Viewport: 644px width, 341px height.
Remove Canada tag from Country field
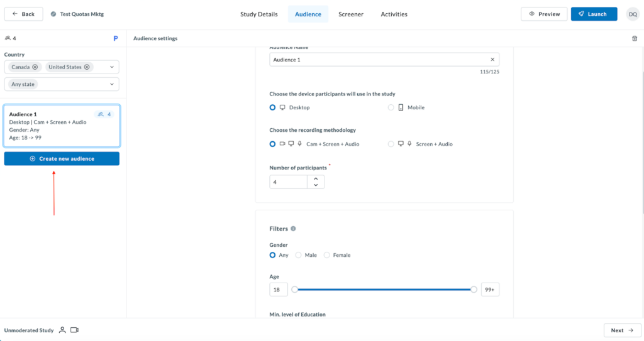point(35,67)
